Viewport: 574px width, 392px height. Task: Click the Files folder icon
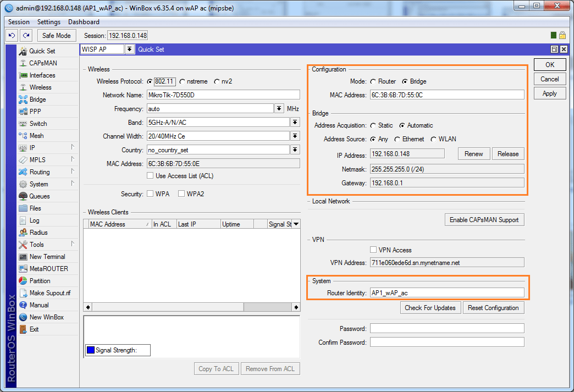pyautogui.click(x=23, y=208)
